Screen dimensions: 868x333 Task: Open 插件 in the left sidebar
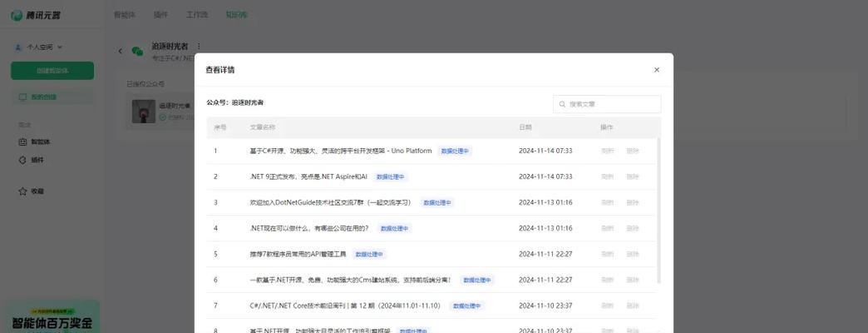tap(31, 160)
